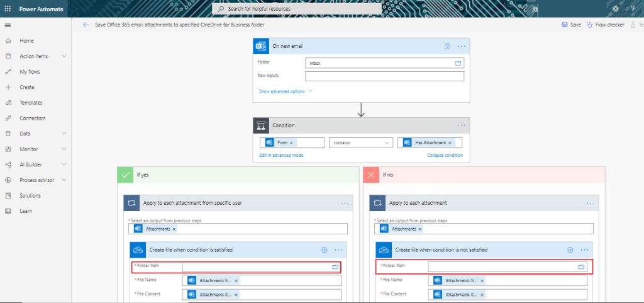Open Templates in sidebar

31,103
